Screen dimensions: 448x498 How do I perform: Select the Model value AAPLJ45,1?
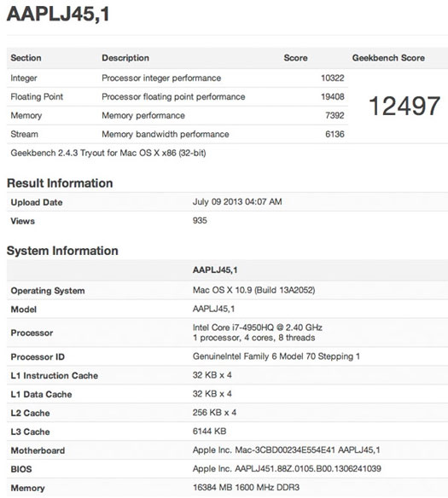213,309
